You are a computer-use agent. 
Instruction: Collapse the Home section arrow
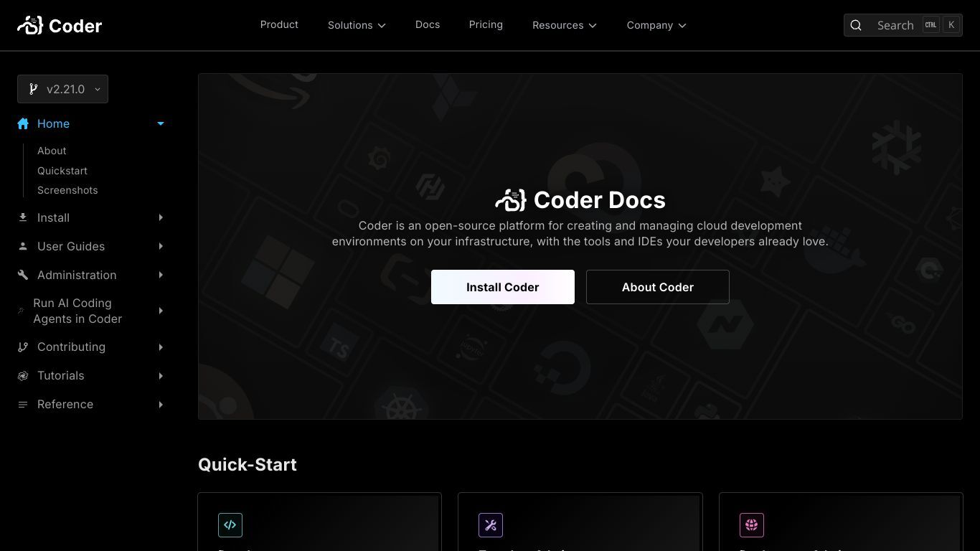161,123
